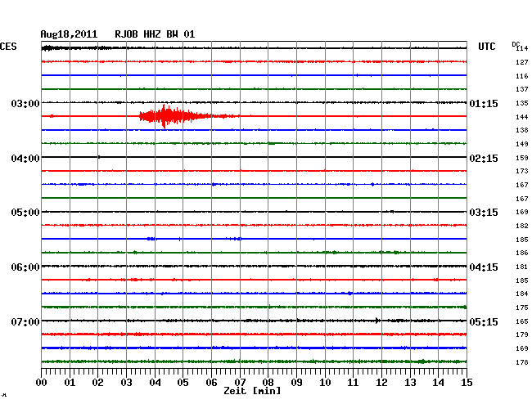Click the UTC column header

[486, 47]
